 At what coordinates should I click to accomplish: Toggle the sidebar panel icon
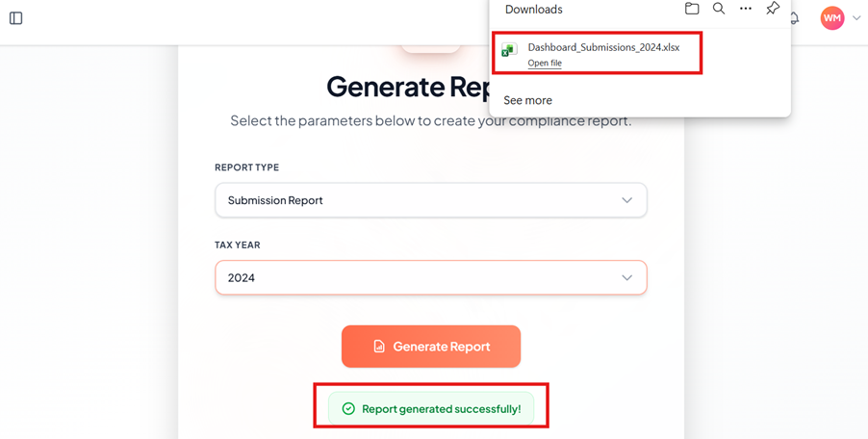[x=15, y=18]
